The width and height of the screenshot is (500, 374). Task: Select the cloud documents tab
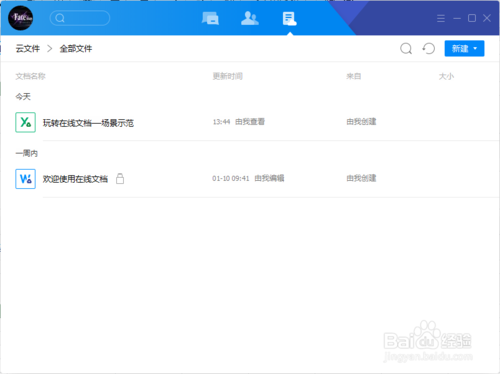[289, 18]
